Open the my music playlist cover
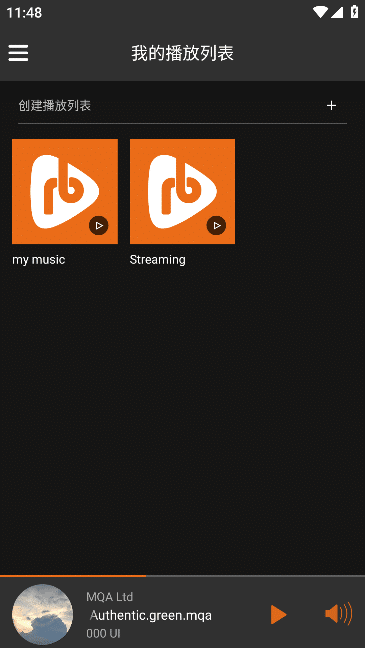The width and height of the screenshot is (365, 648). tap(65, 191)
